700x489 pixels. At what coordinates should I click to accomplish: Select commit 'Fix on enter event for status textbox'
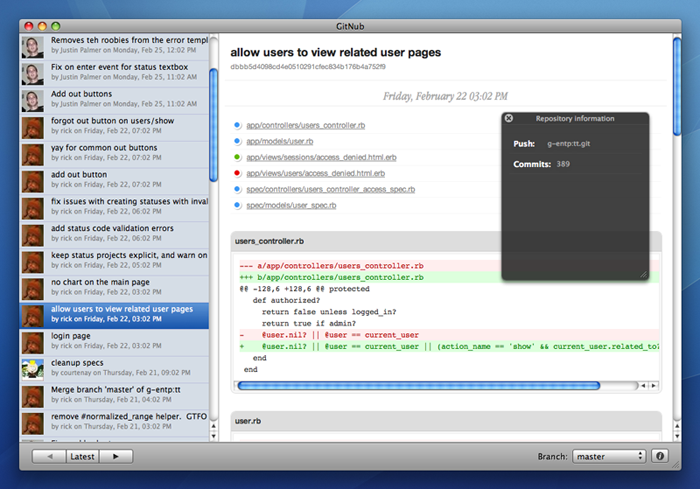pos(114,73)
